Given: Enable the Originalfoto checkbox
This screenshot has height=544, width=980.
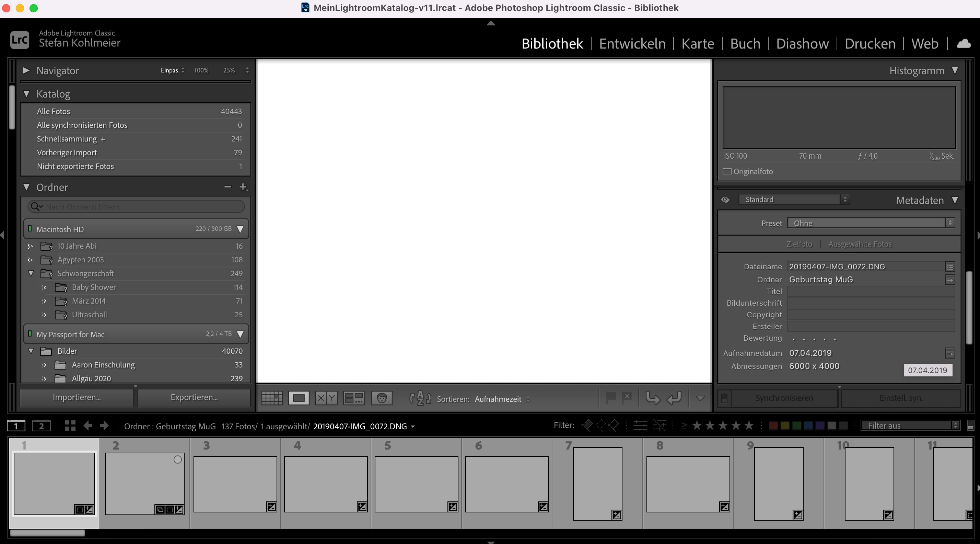Looking at the screenshot, I should 727,171.
